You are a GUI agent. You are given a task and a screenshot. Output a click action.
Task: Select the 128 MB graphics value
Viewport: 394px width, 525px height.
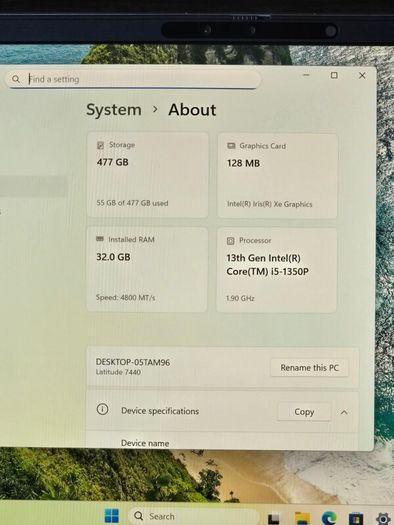[x=243, y=163]
